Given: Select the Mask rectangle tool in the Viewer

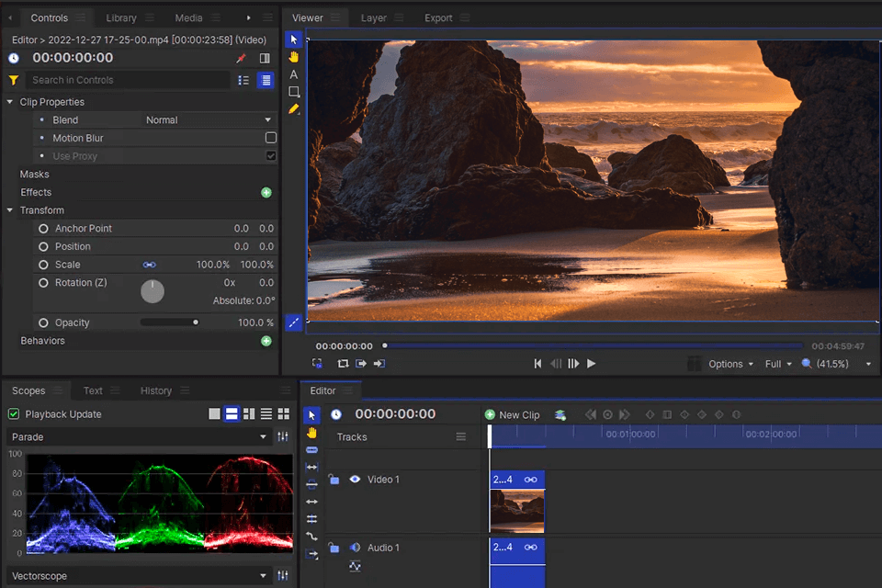Looking at the screenshot, I should point(294,92).
